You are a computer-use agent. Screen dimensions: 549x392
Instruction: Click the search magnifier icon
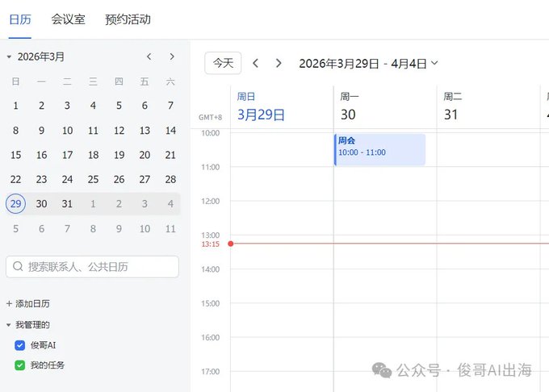click(18, 267)
